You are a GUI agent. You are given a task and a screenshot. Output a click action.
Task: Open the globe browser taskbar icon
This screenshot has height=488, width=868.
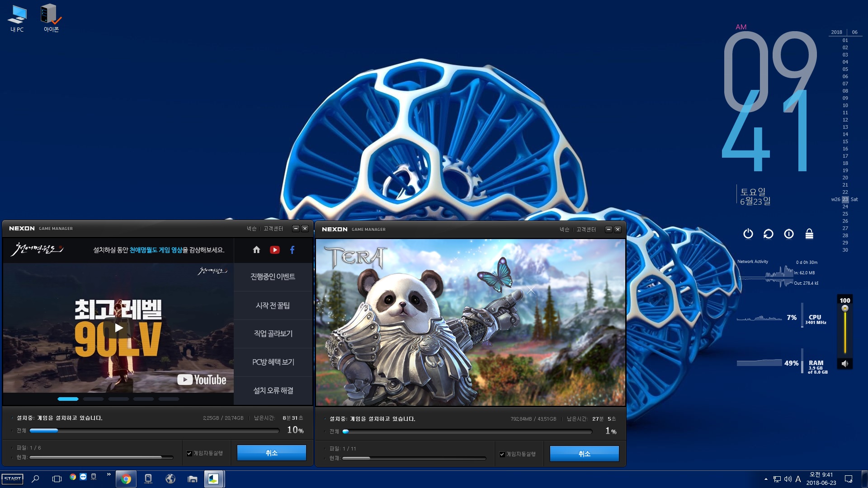170,479
